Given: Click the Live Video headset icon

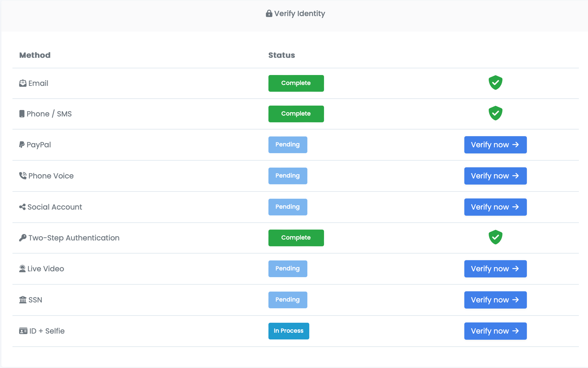Looking at the screenshot, I should [22, 269].
